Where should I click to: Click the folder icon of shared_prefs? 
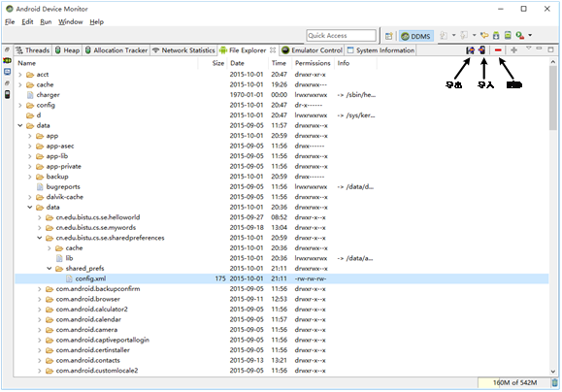pos(59,269)
